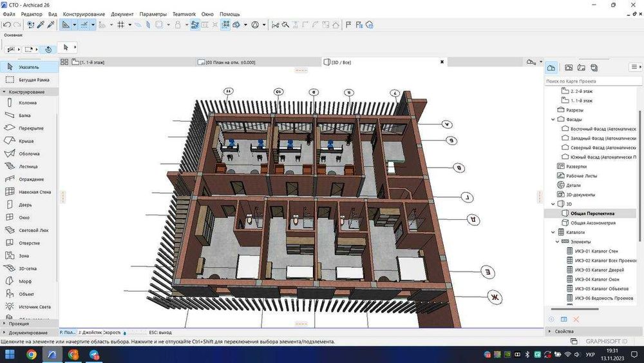Open the Документ menu

point(122,14)
